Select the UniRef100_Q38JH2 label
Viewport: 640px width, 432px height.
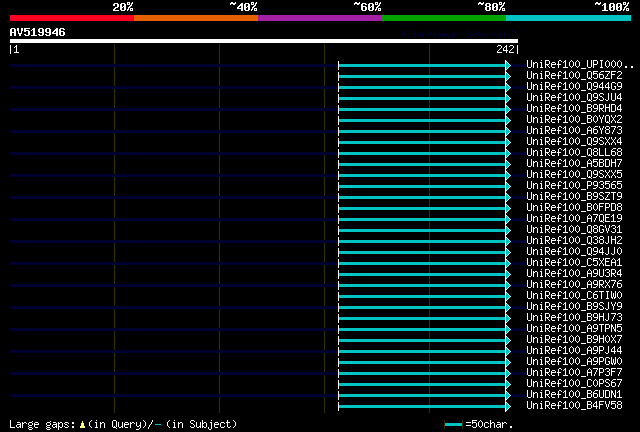coord(574,241)
